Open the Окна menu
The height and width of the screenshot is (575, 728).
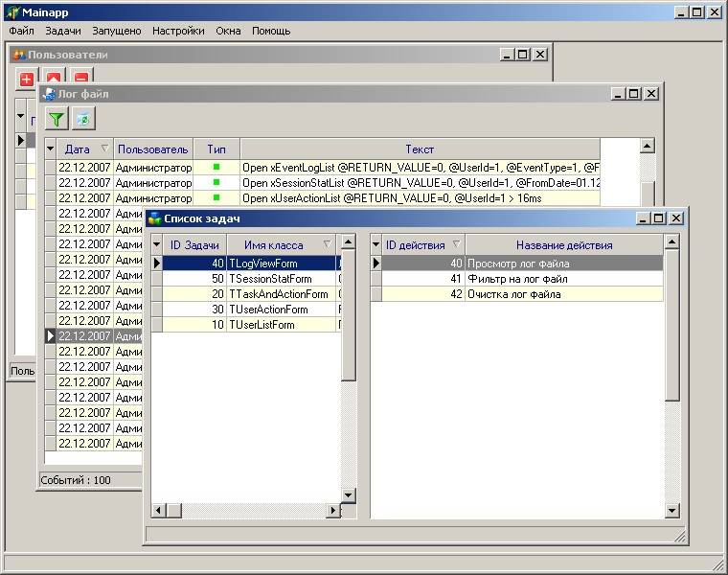tap(228, 31)
